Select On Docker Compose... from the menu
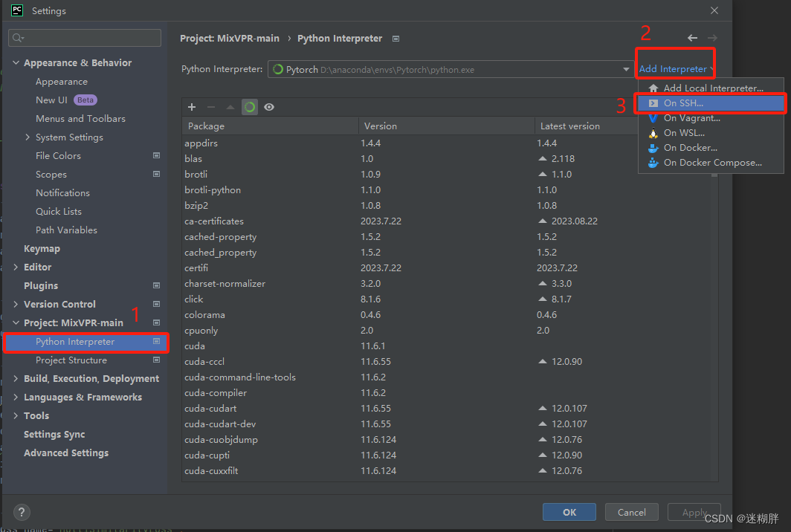Image resolution: width=791 pixels, height=532 pixels. 711,163
